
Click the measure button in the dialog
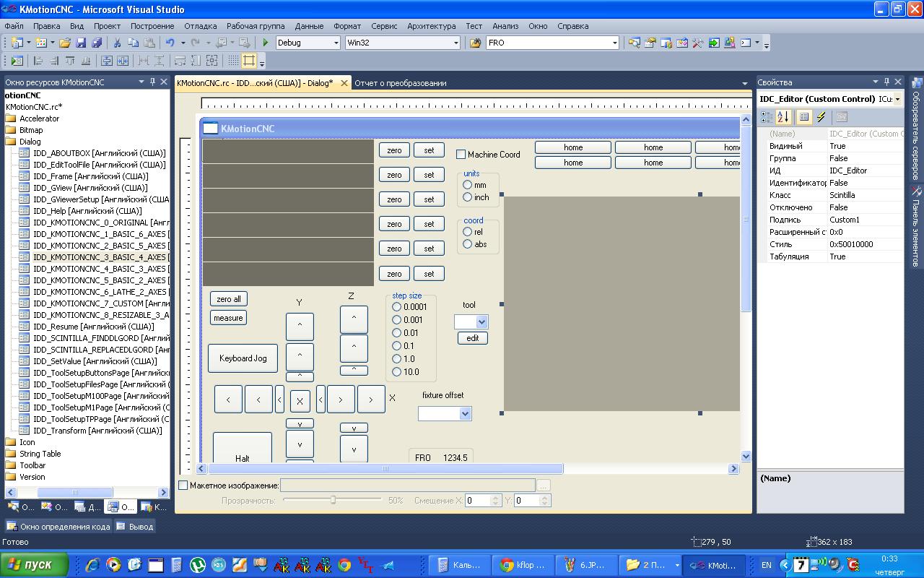229,318
